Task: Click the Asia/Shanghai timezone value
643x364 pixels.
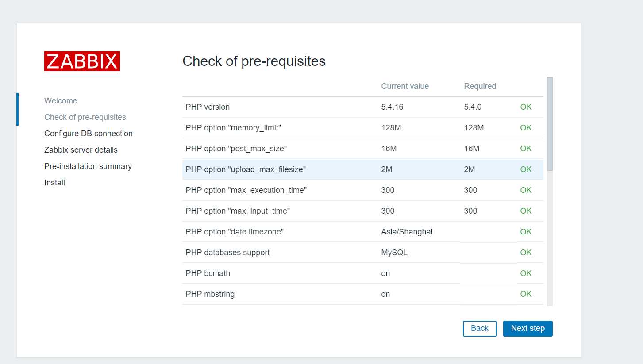Action: [407, 232]
